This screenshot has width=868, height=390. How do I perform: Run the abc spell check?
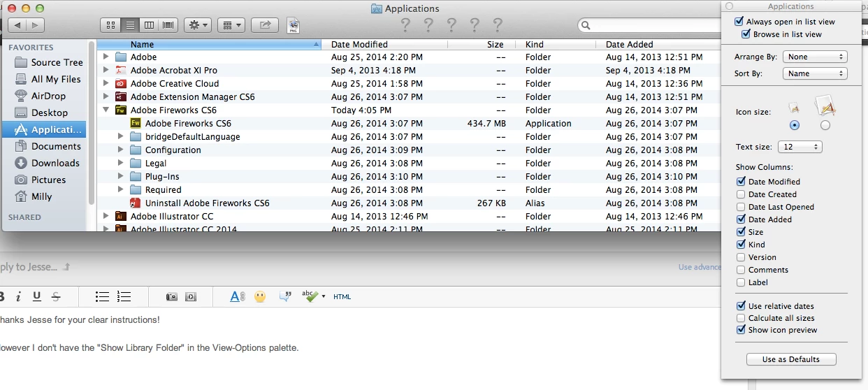[310, 296]
